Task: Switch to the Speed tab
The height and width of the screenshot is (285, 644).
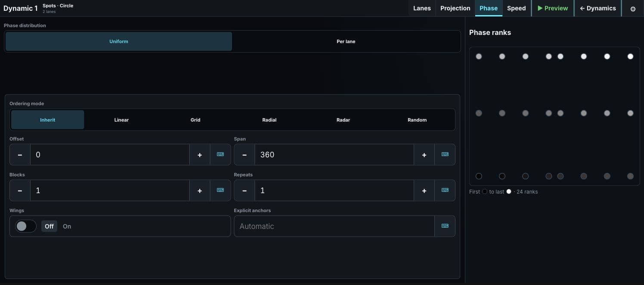Action: 516,8
